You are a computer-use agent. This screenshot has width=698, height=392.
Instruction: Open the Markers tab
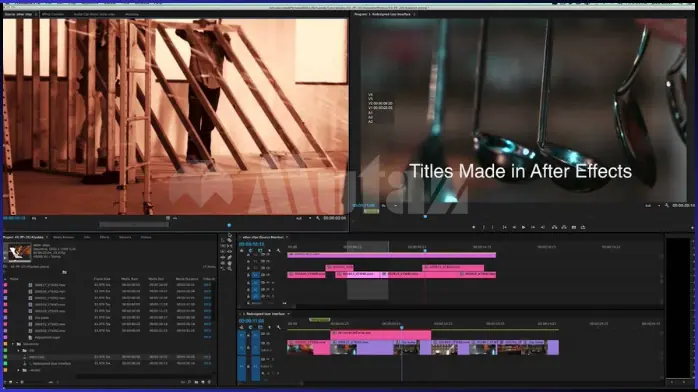pyautogui.click(x=125, y=237)
